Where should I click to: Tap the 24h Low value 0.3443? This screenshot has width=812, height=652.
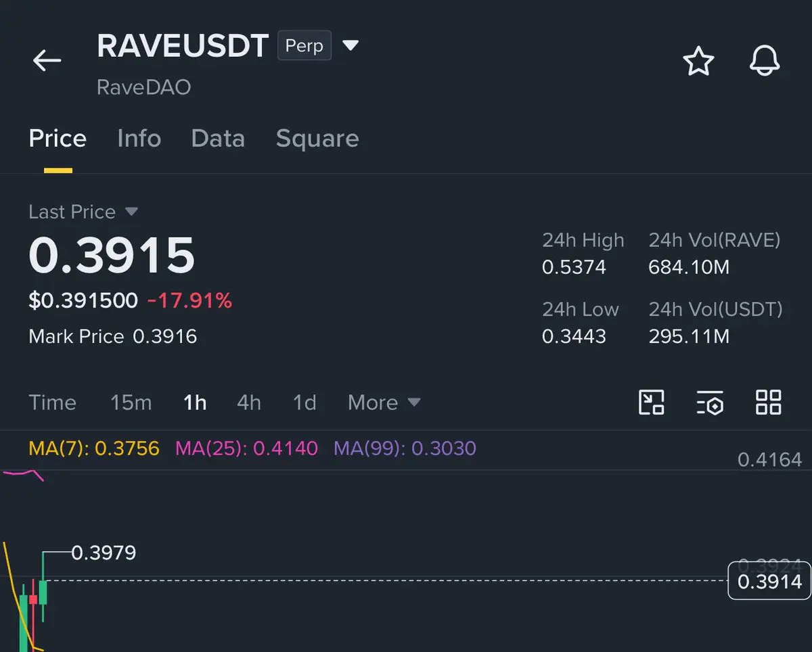click(x=574, y=336)
